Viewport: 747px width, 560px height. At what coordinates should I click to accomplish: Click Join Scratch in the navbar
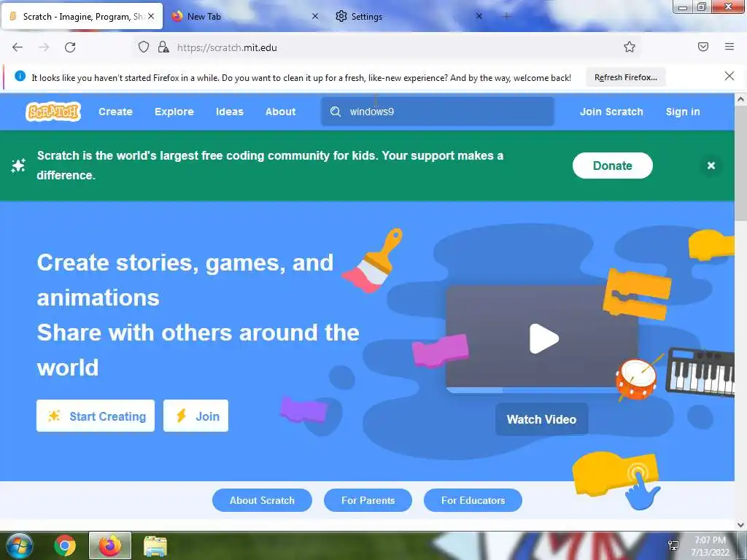[x=611, y=112]
